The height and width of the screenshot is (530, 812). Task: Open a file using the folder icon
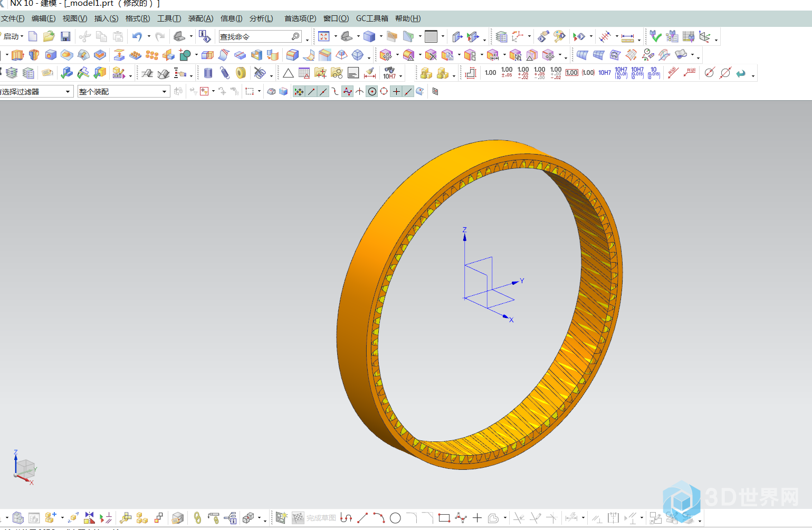click(49, 36)
